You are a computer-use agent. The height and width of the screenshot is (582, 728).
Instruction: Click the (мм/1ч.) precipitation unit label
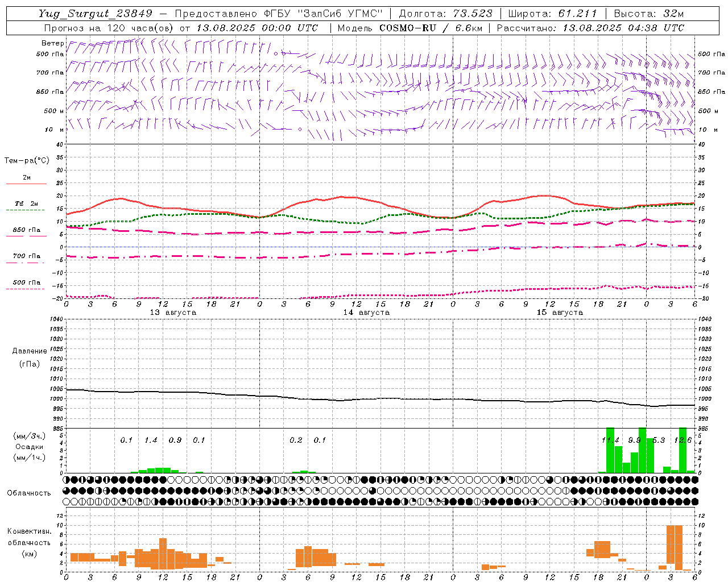pos(29,458)
